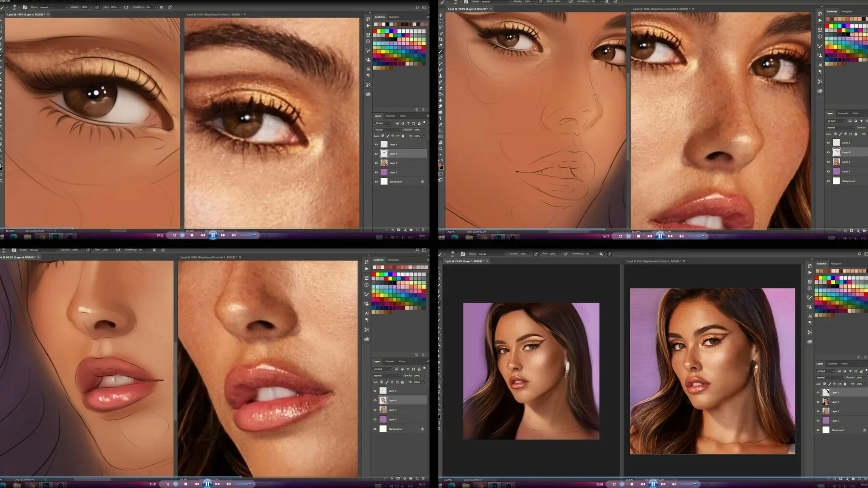This screenshot has height=488, width=868.
Task: Select the Brush tool in the toolbar
Action: pos(440,51)
